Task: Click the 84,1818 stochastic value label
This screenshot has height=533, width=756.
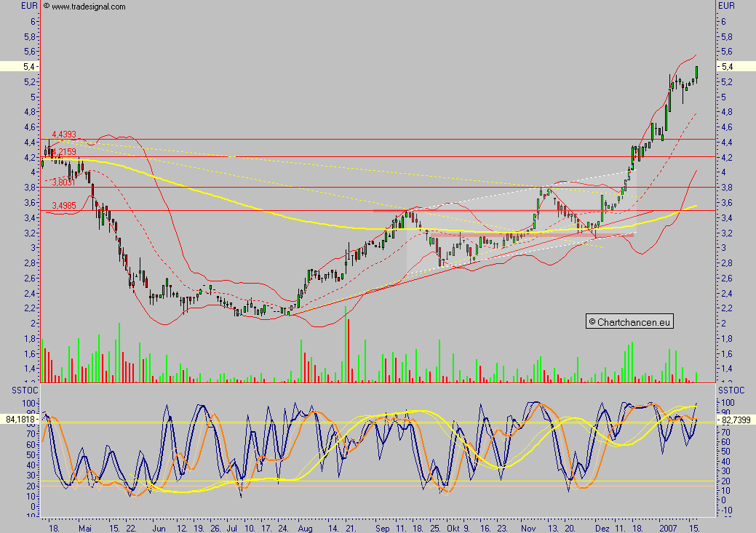Action: tap(20, 419)
